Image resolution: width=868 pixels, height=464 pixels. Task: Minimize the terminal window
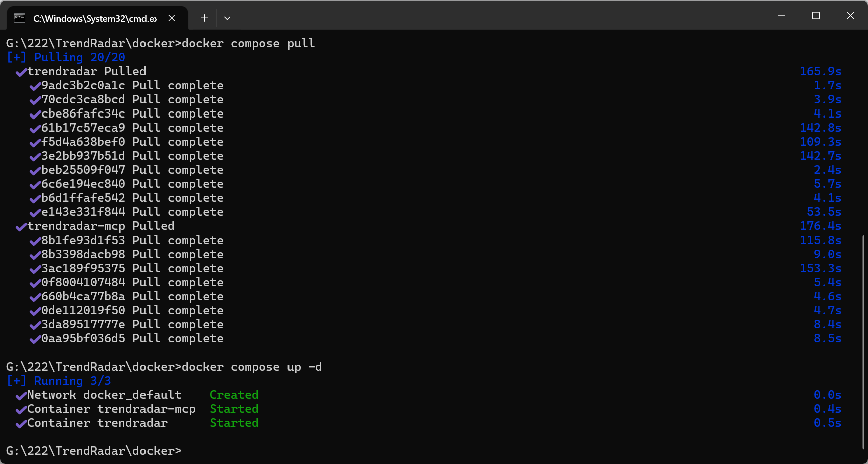coord(781,16)
